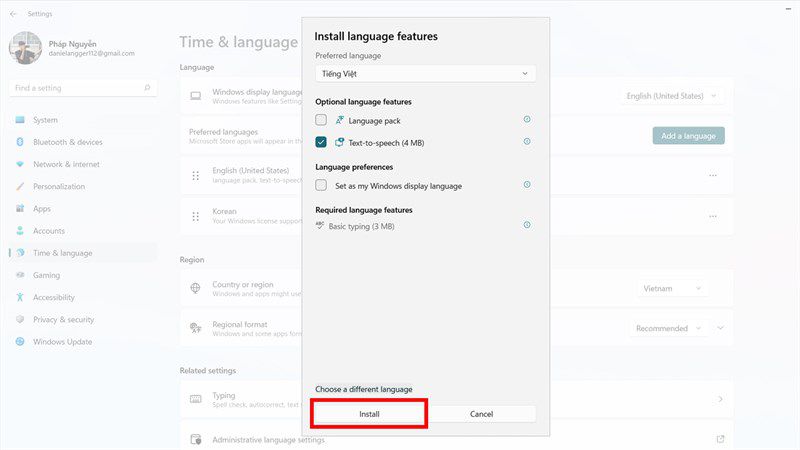This screenshot has width=800, height=450.
Task: Open System settings in sidebar
Action: [83, 120]
